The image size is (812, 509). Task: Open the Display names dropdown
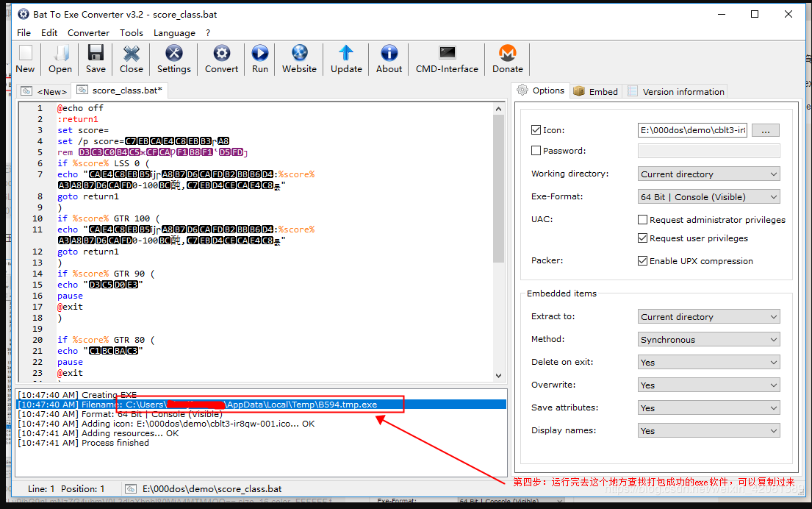pos(709,431)
